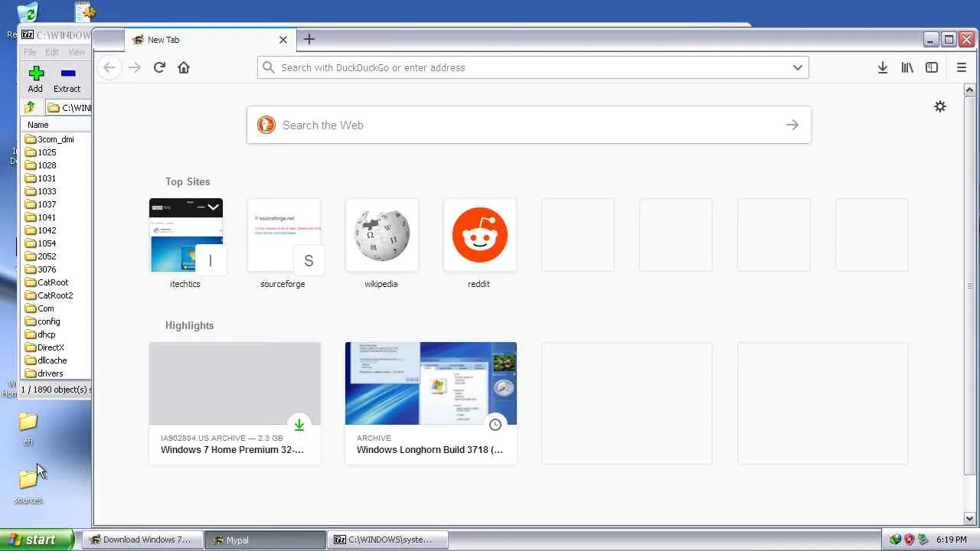Go back using browser back arrow
The width and height of the screenshot is (980, 551).
pyautogui.click(x=109, y=67)
